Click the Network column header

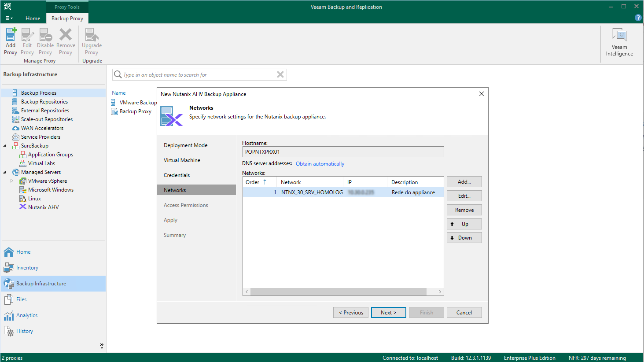coord(310,182)
